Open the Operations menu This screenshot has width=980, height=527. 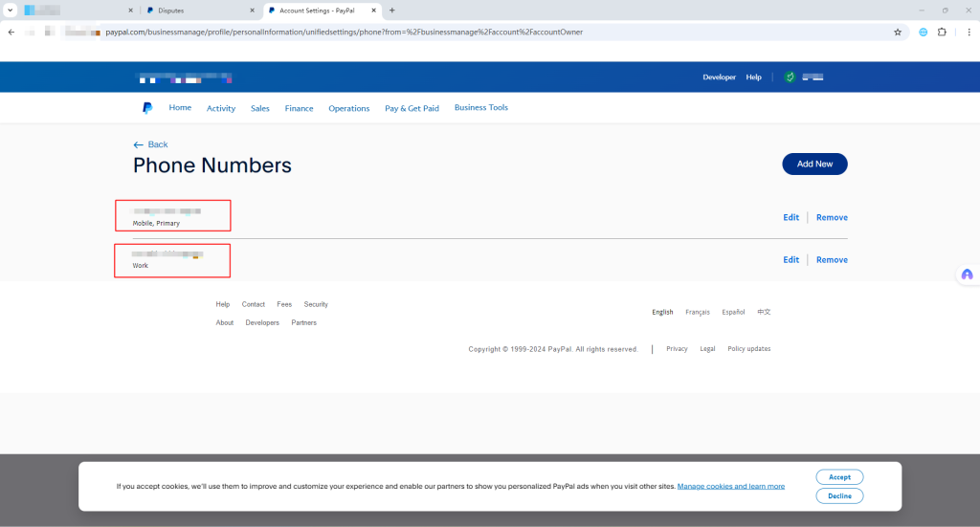(x=348, y=108)
